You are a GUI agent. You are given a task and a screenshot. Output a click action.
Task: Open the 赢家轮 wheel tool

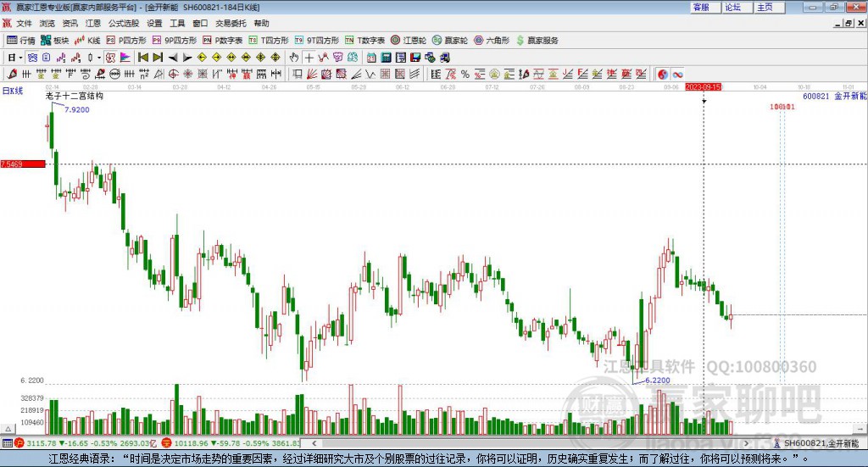(x=450, y=41)
